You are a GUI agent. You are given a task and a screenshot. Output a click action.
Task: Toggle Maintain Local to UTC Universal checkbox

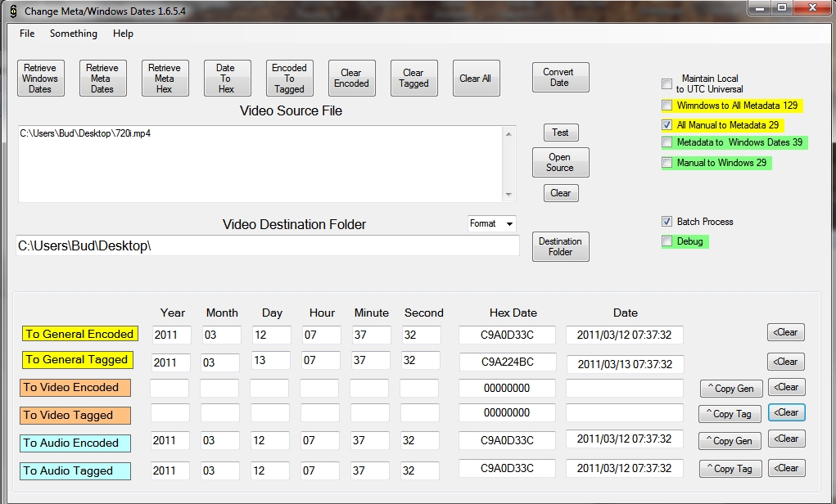667,83
